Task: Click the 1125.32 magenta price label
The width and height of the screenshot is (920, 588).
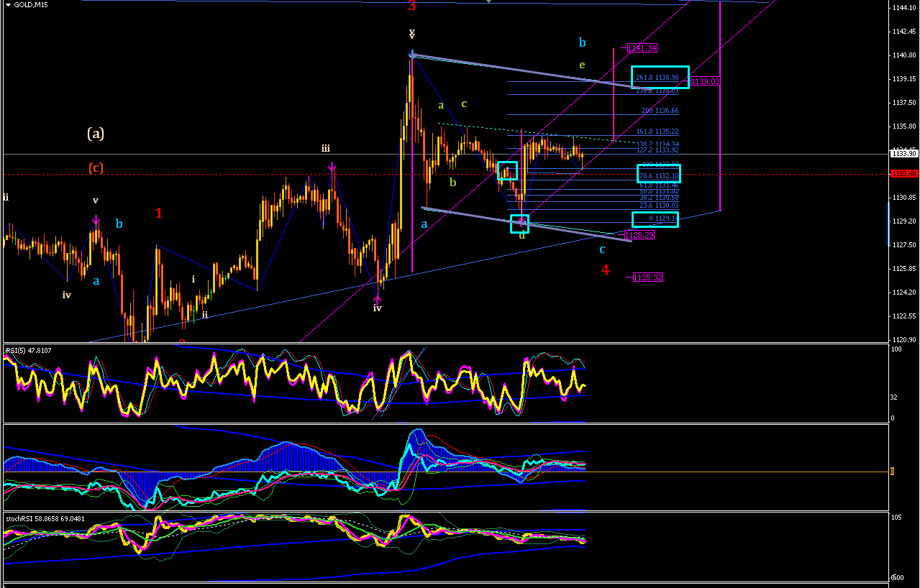Action: coord(647,277)
